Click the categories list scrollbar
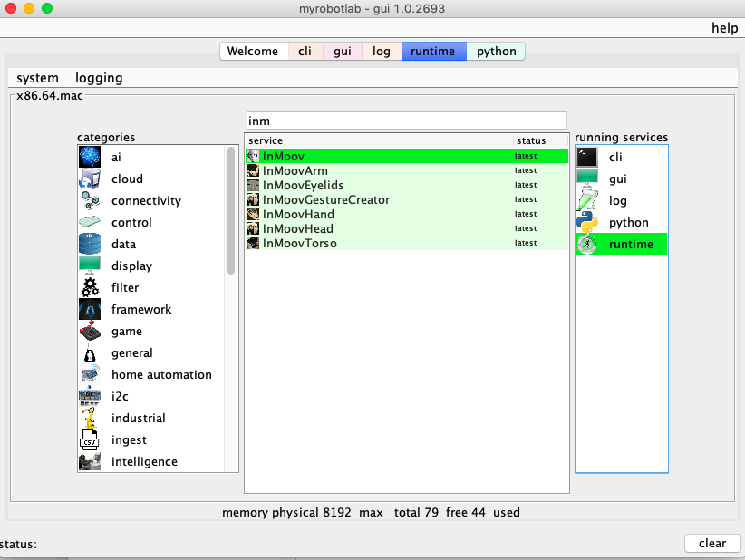Screen dimensions: 745x560 231,210
